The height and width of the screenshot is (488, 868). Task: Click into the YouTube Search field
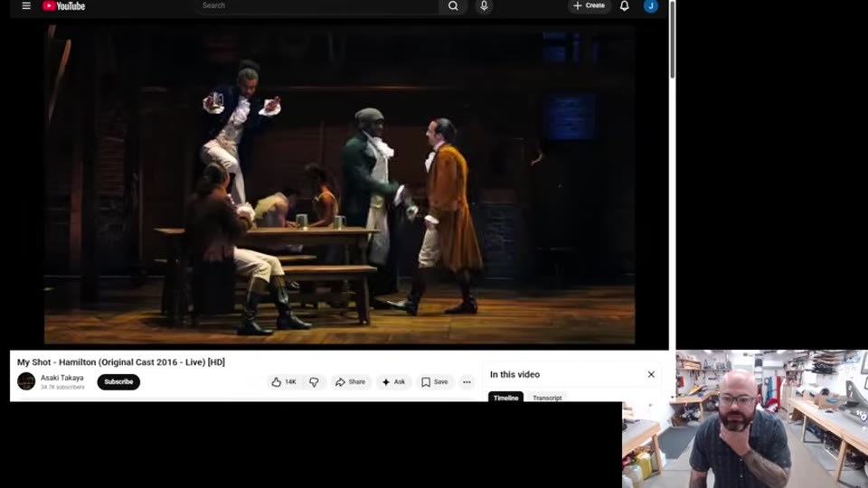pyautogui.click(x=317, y=5)
